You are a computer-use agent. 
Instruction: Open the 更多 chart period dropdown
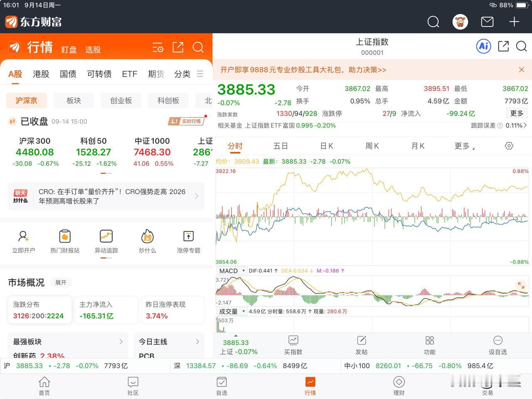coord(464,146)
